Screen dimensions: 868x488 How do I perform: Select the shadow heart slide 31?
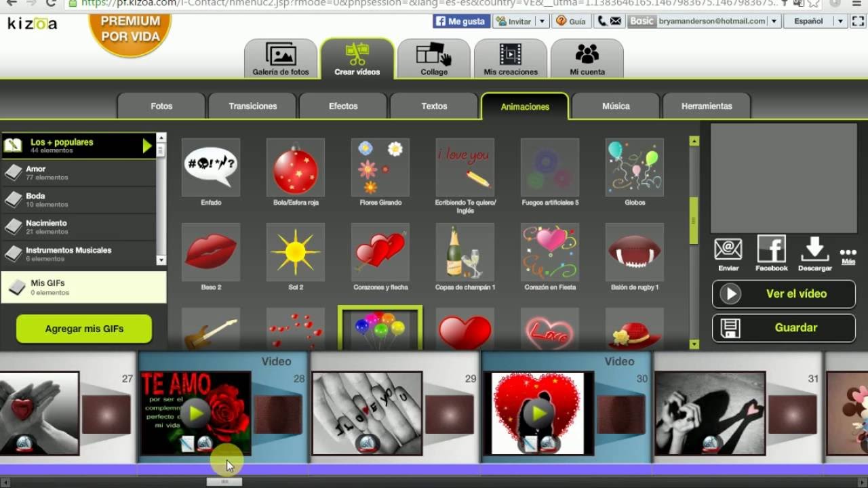coord(710,413)
